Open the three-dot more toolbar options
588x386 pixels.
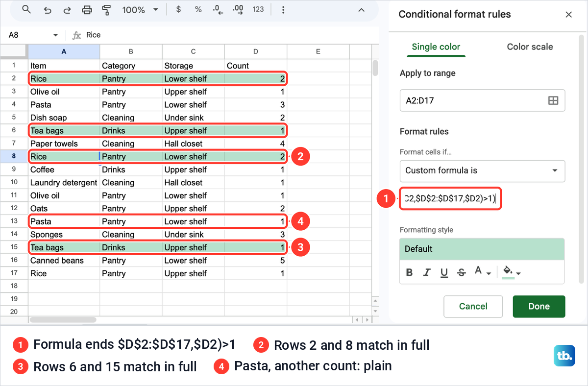click(283, 9)
